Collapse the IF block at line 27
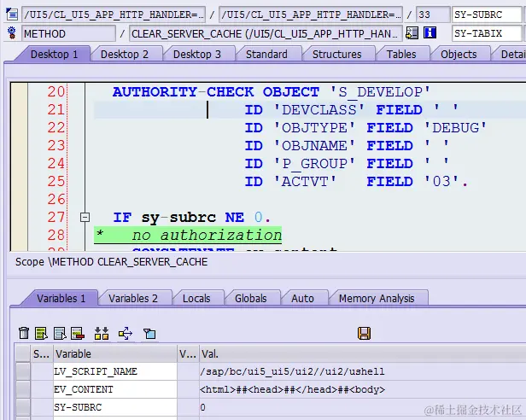This screenshot has width=526, height=420. click(85, 218)
